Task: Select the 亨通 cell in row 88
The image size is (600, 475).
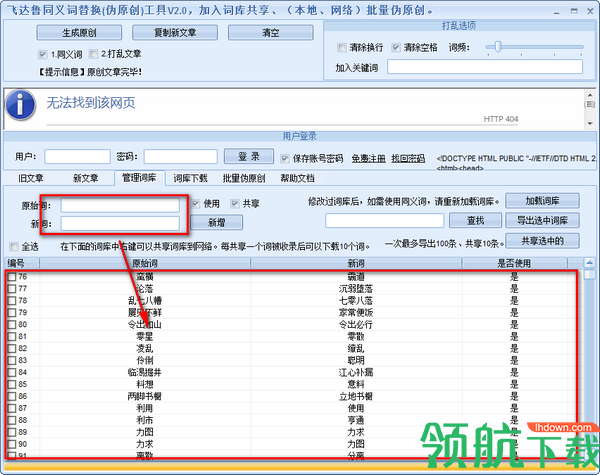Action: (x=356, y=420)
